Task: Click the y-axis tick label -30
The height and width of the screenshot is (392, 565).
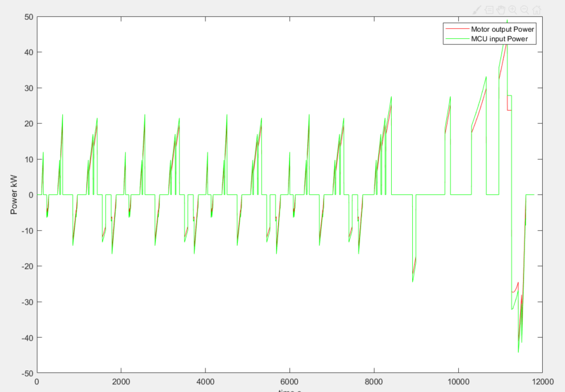Action: pyautogui.click(x=28, y=302)
